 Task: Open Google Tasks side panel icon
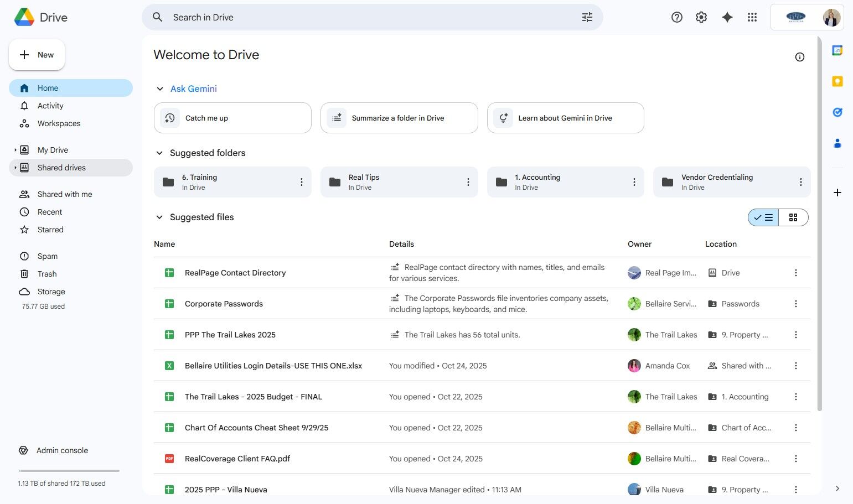coord(838,112)
